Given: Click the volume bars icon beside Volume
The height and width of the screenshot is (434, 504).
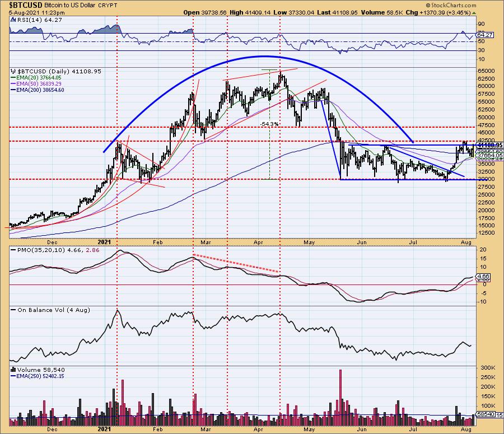Looking at the screenshot, I should click(13, 370).
